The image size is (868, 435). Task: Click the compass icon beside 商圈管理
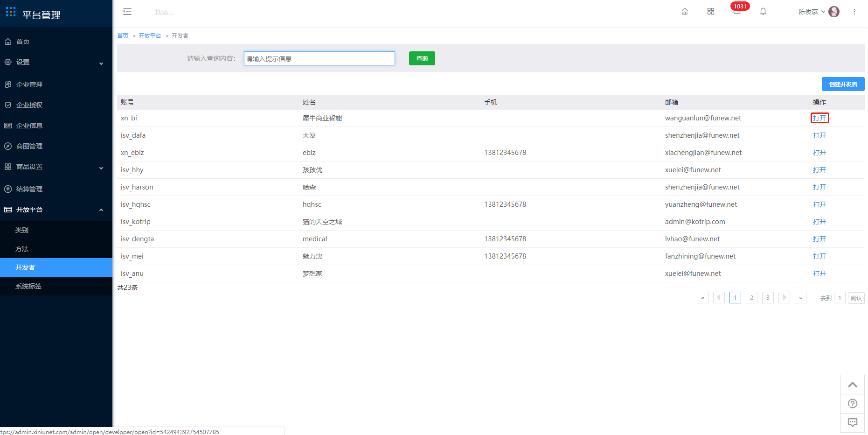(8, 146)
